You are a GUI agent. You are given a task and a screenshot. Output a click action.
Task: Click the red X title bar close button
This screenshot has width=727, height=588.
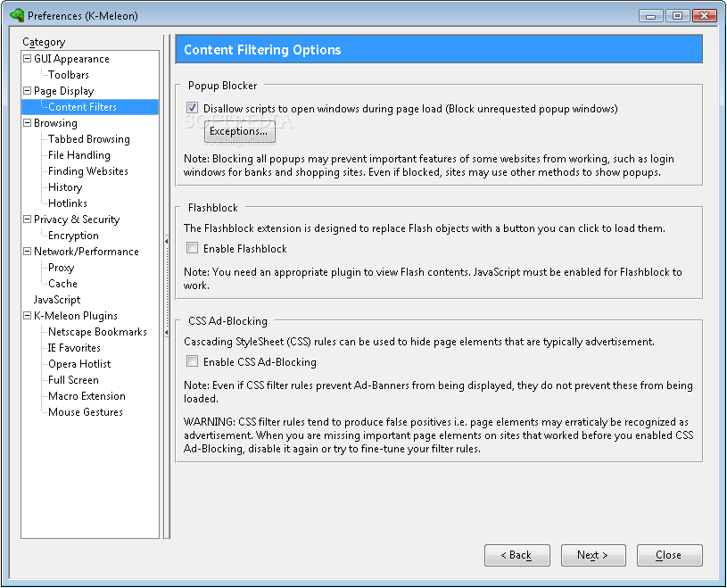tap(705, 16)
